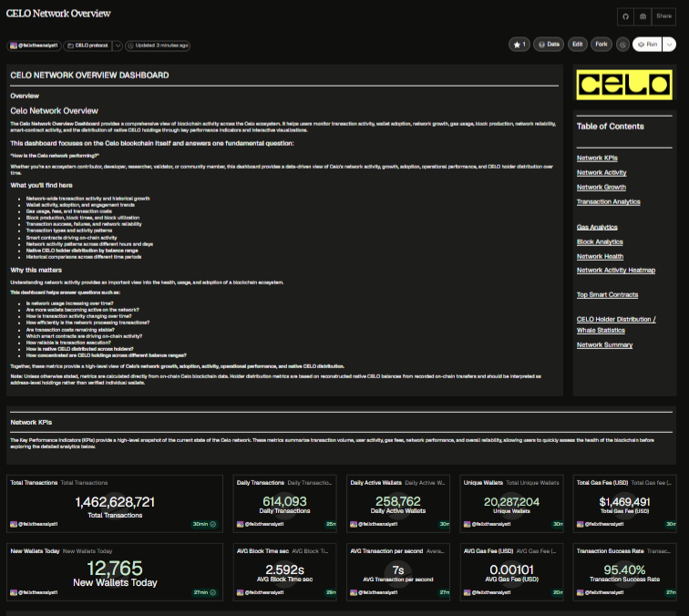The image size is (689, 616).
Task: Click the AVG Gas Fee (USD) card title
Action: click(488, 551)
